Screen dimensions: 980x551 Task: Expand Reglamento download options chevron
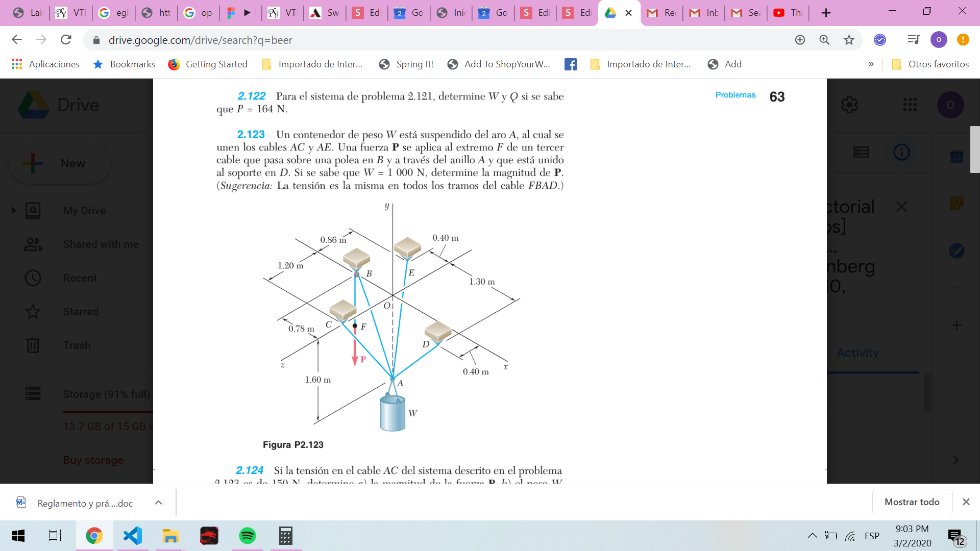tap(158, 503)
